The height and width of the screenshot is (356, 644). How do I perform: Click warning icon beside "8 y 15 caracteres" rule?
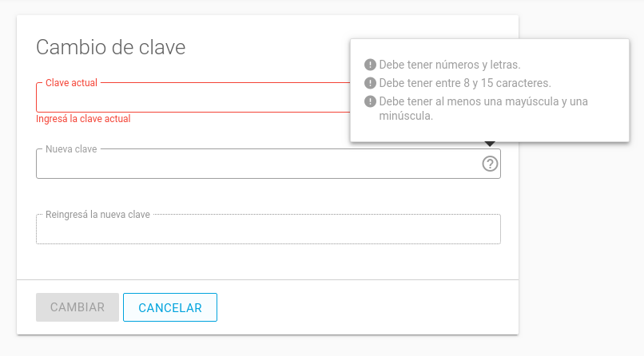point(370,83)
